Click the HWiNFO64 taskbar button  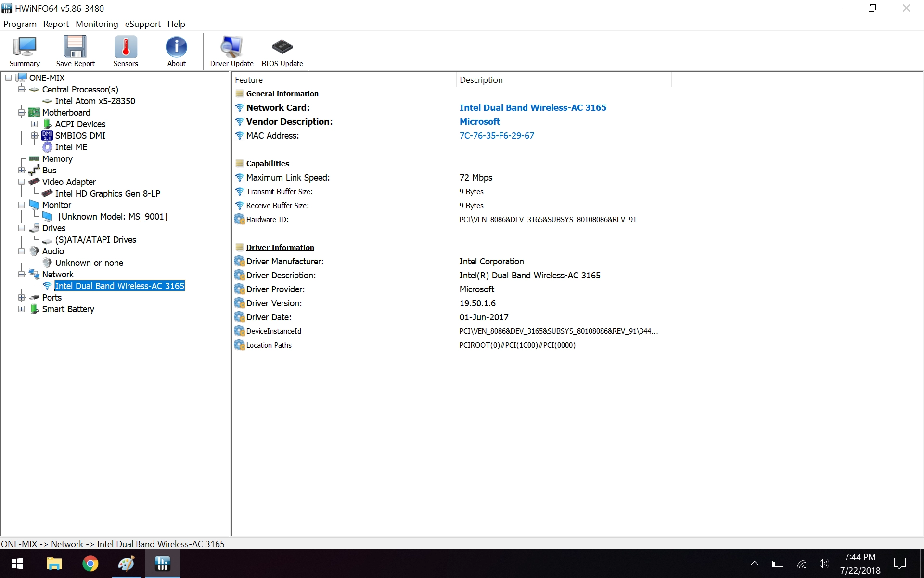[162, 564]
